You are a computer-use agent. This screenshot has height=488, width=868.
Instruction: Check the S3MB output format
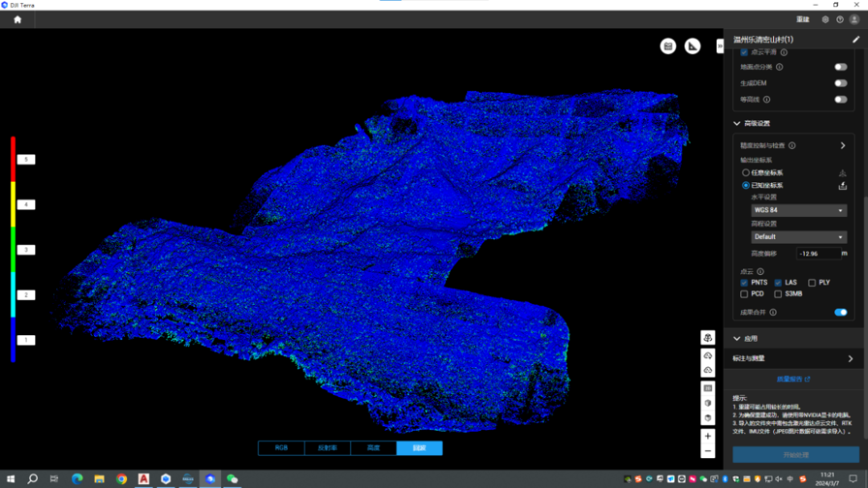coord(778,294)
